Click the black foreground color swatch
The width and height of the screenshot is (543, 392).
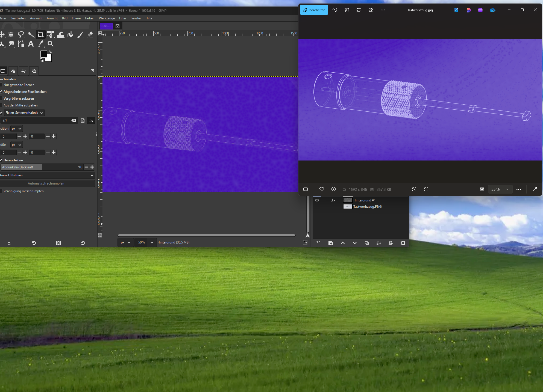43,54
